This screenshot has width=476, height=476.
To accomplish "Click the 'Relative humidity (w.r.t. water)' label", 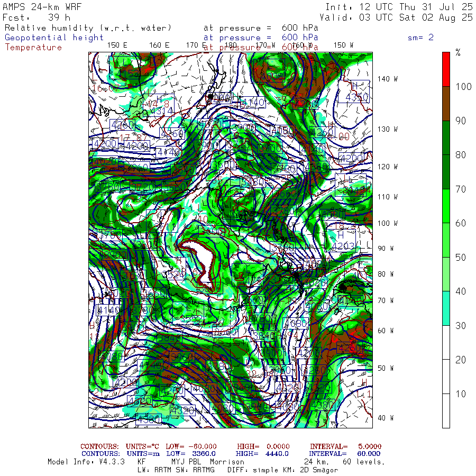I will coord(88,28).
